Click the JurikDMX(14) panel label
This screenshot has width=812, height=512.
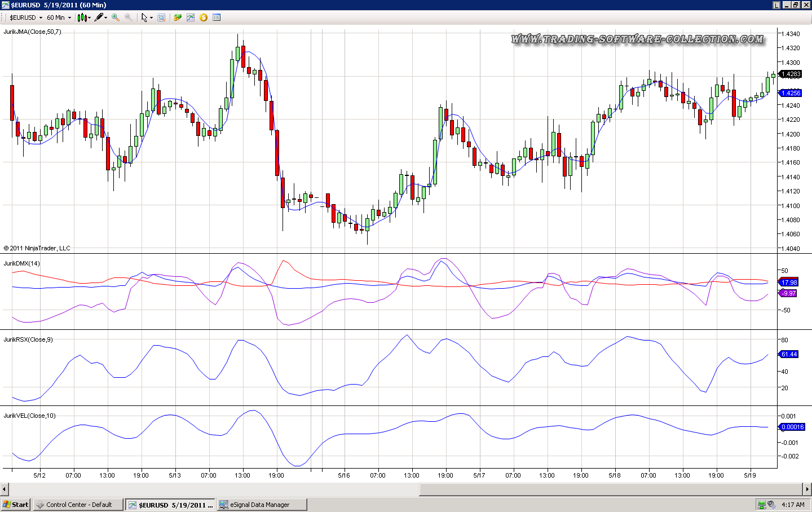[x=22, y=263]
